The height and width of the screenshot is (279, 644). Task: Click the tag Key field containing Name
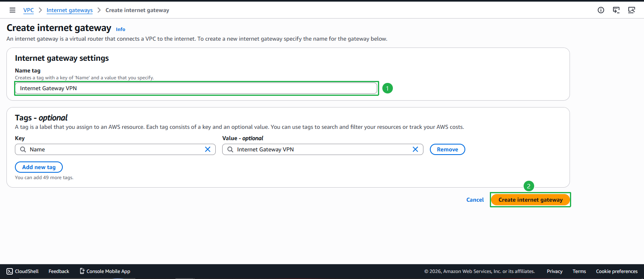click(115, 149)
